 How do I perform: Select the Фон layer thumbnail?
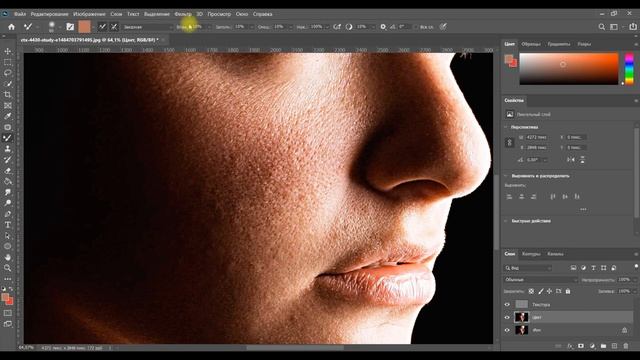coord(521,330)
